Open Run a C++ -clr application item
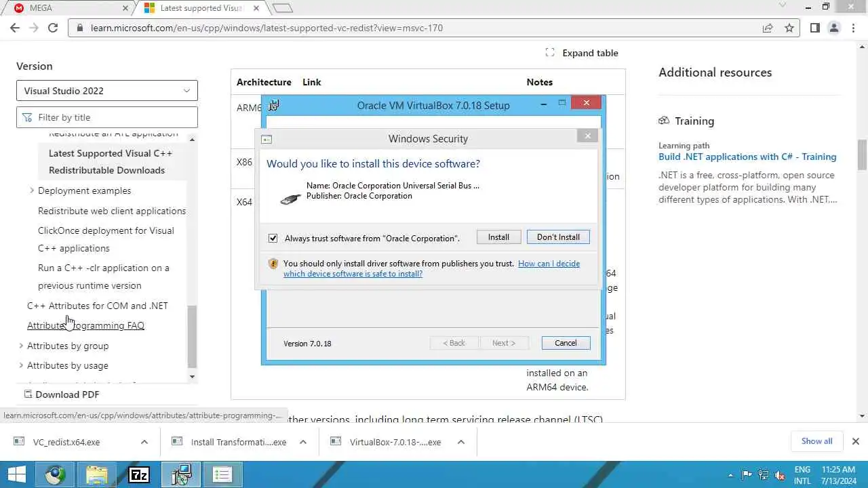The image size is (868, 488). point(104,277)
